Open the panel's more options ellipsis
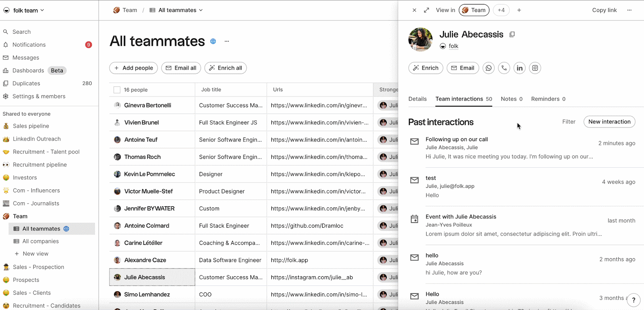Screen dimensions: 644x310 pos(629,10)
